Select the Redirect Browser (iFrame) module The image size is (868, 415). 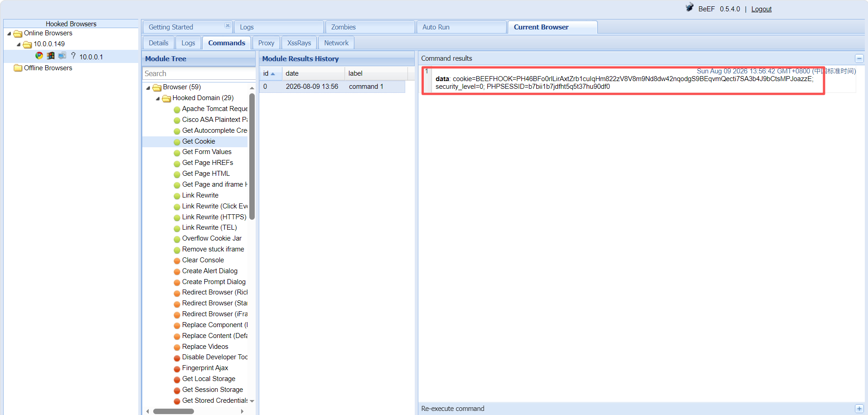tap(215, 314)
